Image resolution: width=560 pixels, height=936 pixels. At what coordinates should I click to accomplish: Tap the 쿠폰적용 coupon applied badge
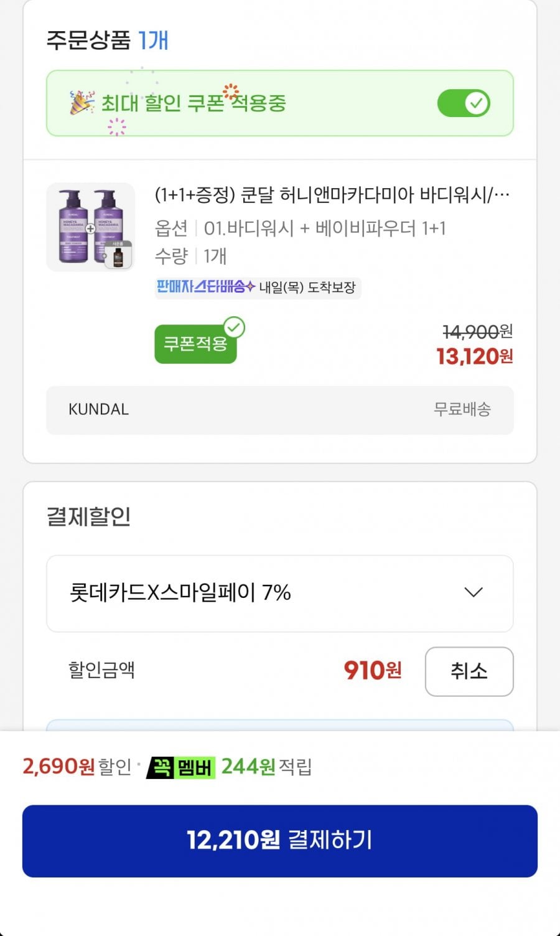pyautogui.click(x=195, y=344)
